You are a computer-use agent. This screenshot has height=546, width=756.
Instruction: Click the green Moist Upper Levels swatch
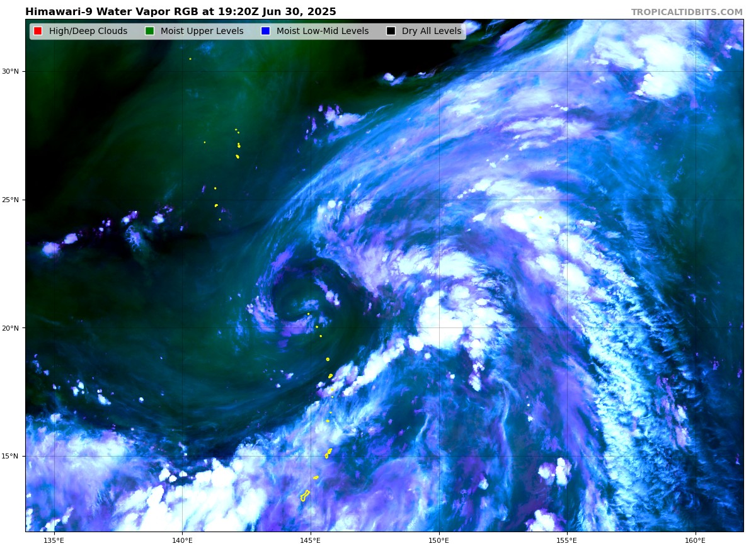(x=149, y=31)
